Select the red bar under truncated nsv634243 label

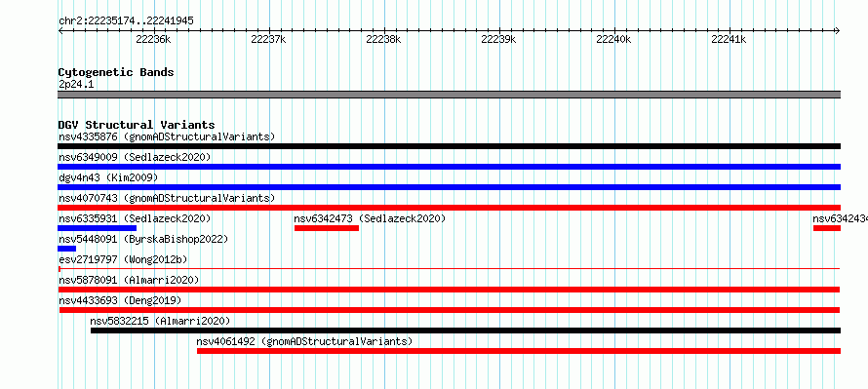(x=827, y=228)
